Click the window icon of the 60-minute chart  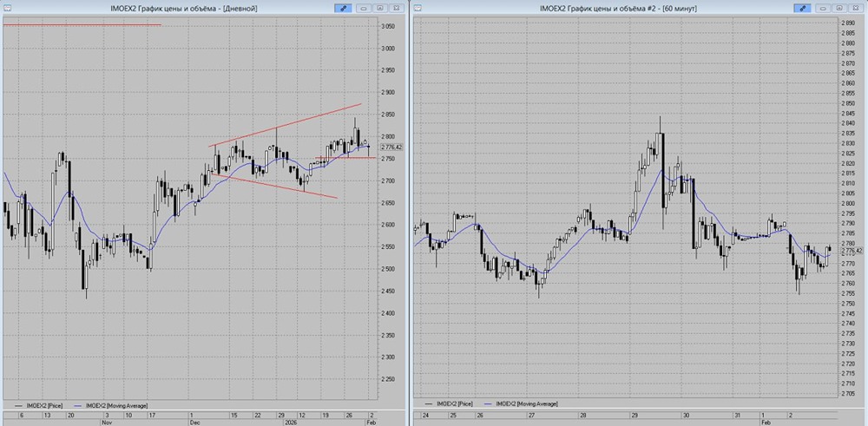point(417,8)
